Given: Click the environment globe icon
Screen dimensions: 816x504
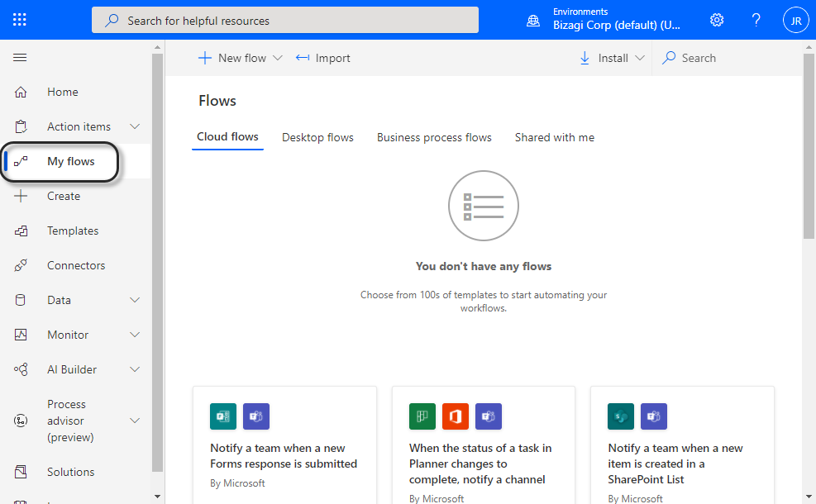Looking at the screenshot, I should pyautogui.click(x=533, y=21).
